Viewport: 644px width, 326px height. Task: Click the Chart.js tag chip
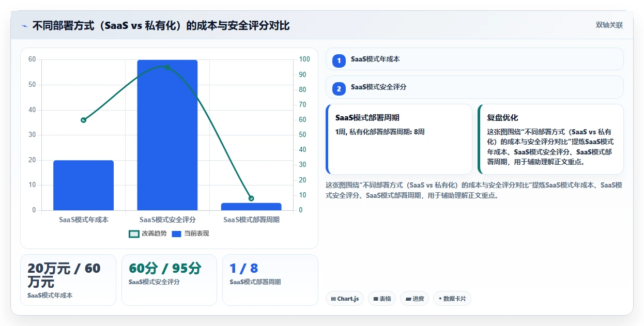pos(345,299)
